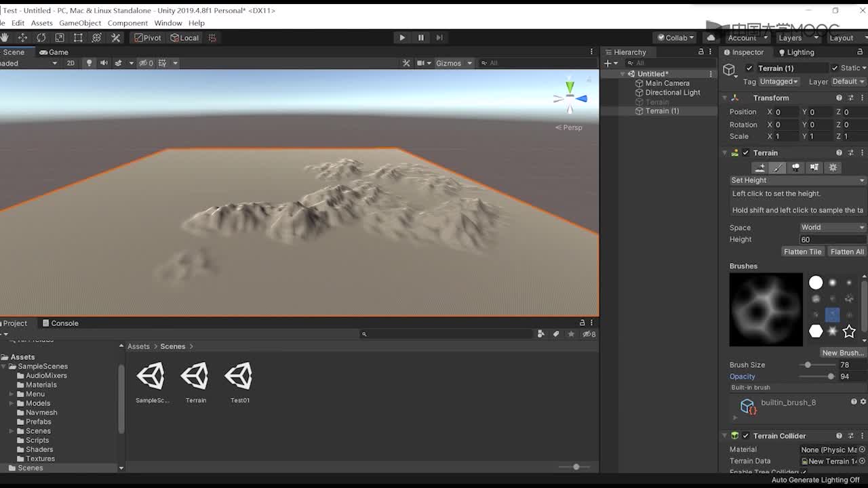Switch to the Console tab
Screen dimensions: 868x488
click(x=60, y=323)
